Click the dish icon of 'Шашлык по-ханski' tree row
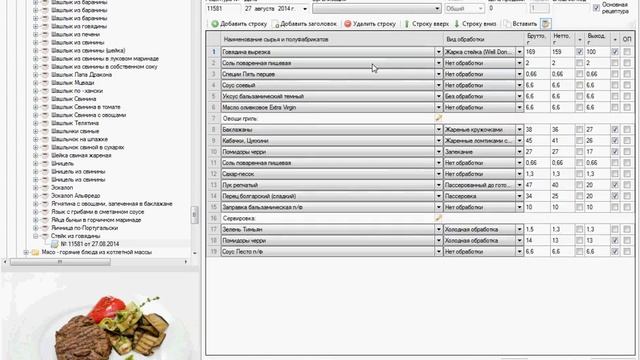This screenshot has width=640, height=360. pyautogui.click(x=45, y=91)
